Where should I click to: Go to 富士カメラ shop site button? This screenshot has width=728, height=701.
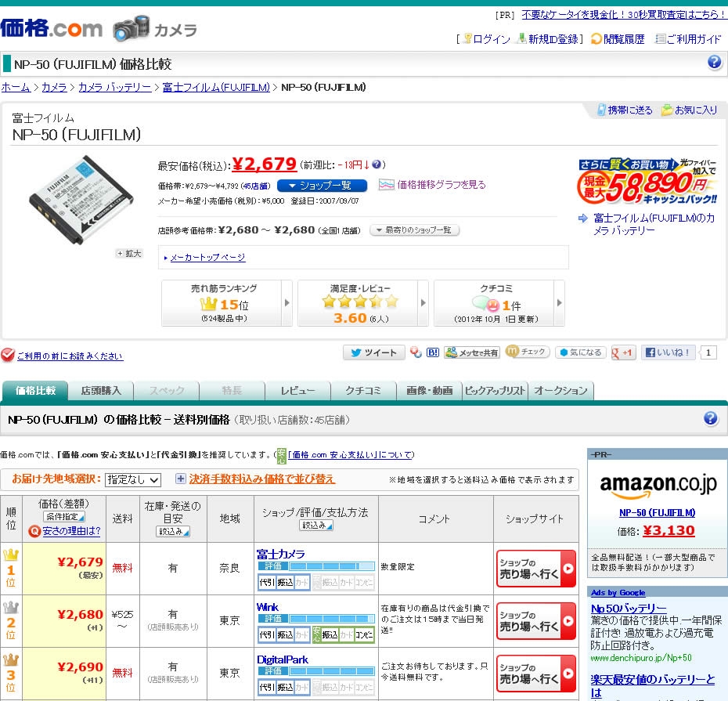pyautogui.click(x=535, y=569)
